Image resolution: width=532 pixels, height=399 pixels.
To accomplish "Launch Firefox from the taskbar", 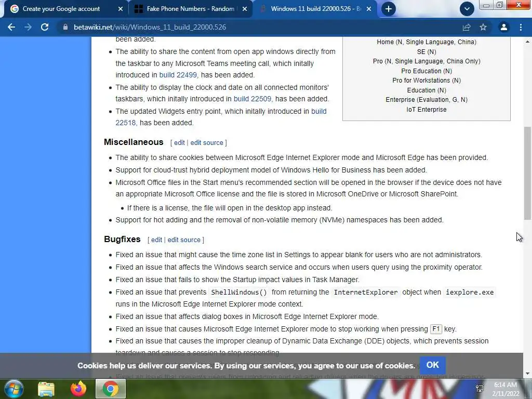I will point(78,389).
